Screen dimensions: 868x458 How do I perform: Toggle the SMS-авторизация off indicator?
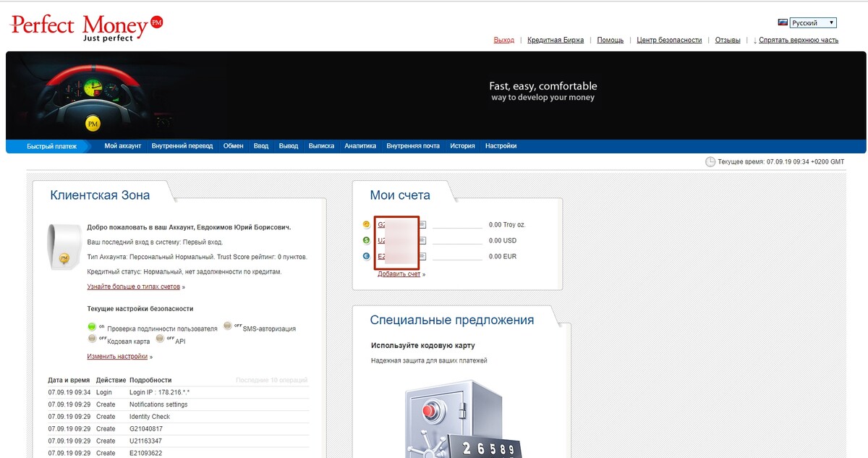[x=228, y=326]
